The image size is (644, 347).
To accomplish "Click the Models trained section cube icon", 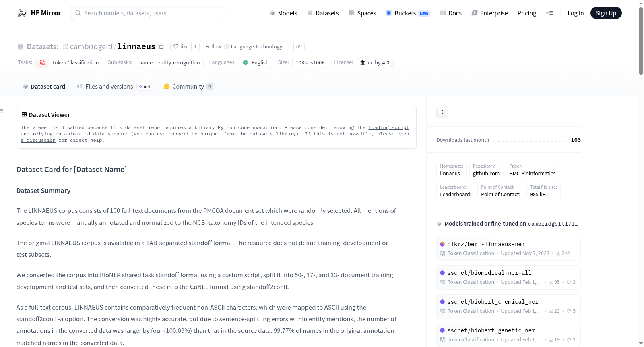I will 439,224.
